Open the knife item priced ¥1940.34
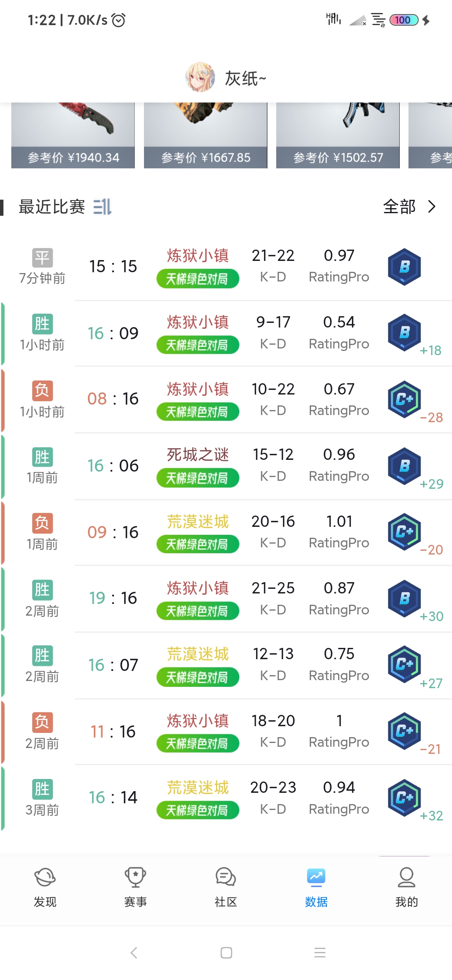The height and width of the screenshot is (980, 452). tap(73, 135)
